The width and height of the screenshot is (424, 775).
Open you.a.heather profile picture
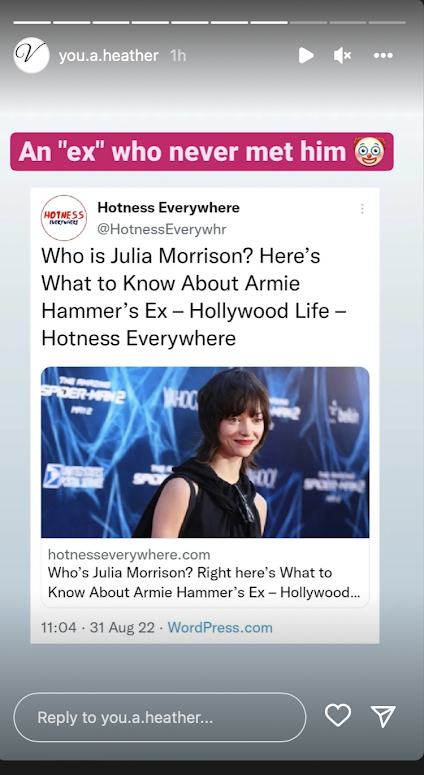pyautogui.click(x=31, y=55)
